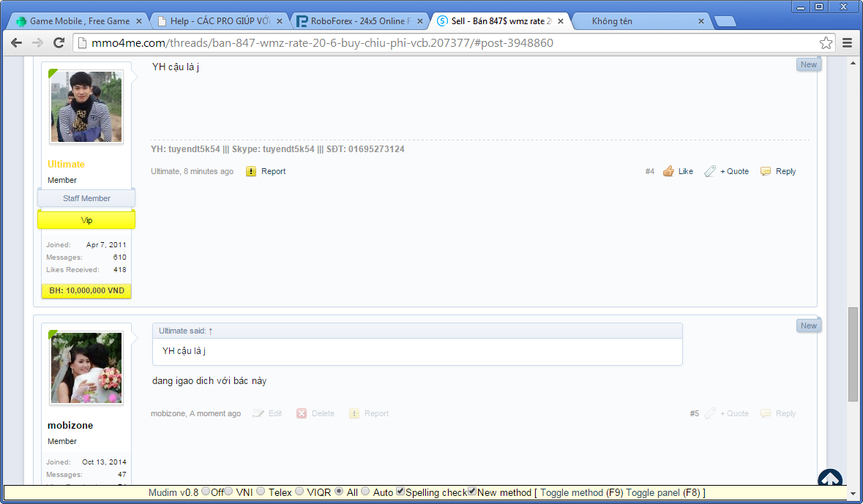Screen dimensions: 863x504
Task: Expand the quoted post via the up arrow
Action: point(211,331)
